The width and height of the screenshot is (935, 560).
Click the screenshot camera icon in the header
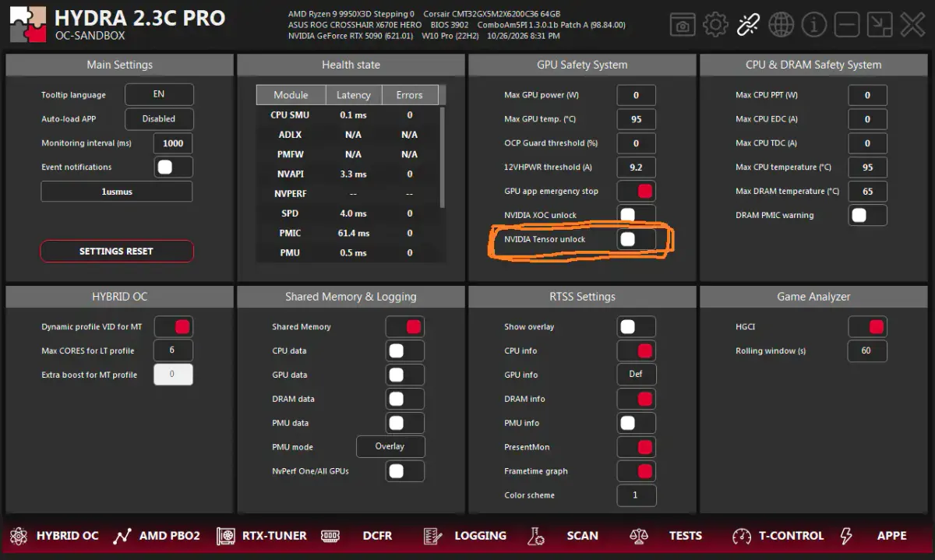click(x=683, y=25)
